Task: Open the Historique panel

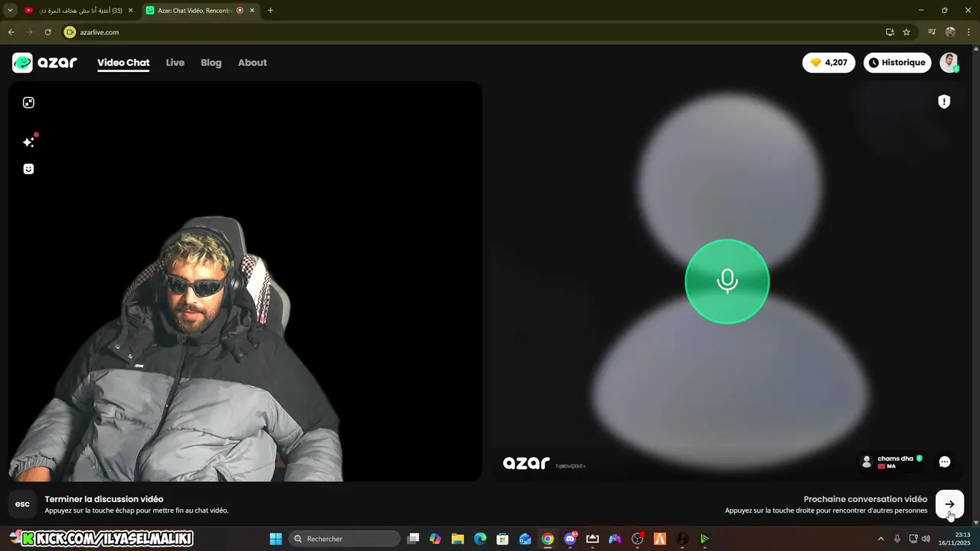Action: tap(897, 63)
